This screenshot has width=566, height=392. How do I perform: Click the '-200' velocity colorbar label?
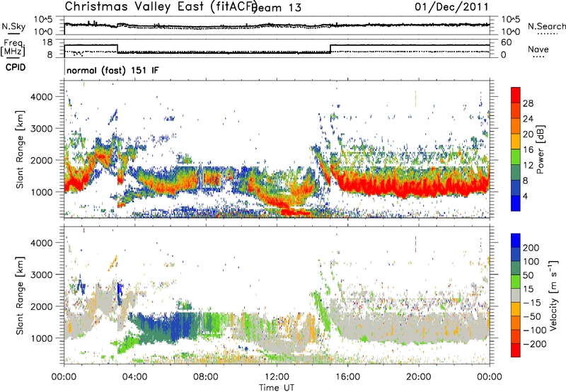pos(535,344)
